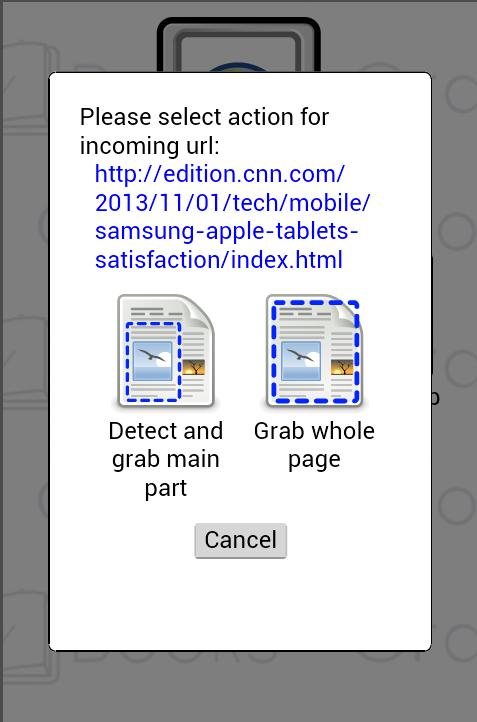This screenshot has width=477, height=722.
Task: Click the "satisfaction/index.html" line of the url
Action: point(219,260)
